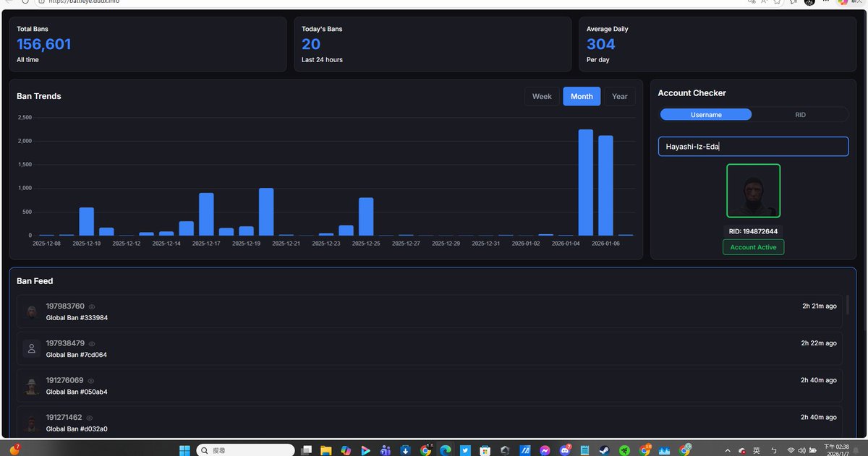Screen dimensions: 868x456
Task: Open placeholder user icon of ban 197938479
Action: [x=32, y=349]
